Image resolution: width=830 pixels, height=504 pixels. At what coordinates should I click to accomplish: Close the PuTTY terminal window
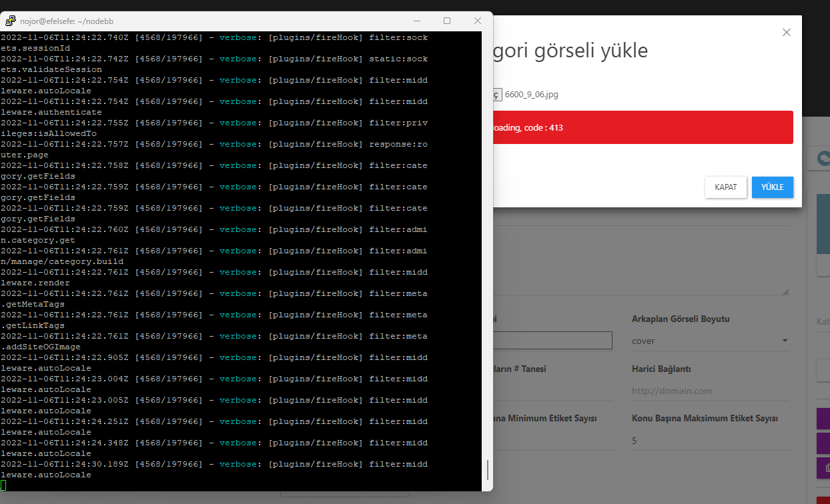pos(478,21)
